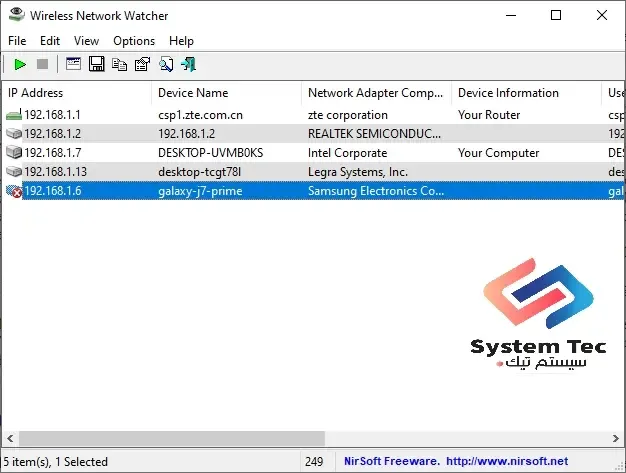Sort by Network Adapter Company column header

coord(376,93)
